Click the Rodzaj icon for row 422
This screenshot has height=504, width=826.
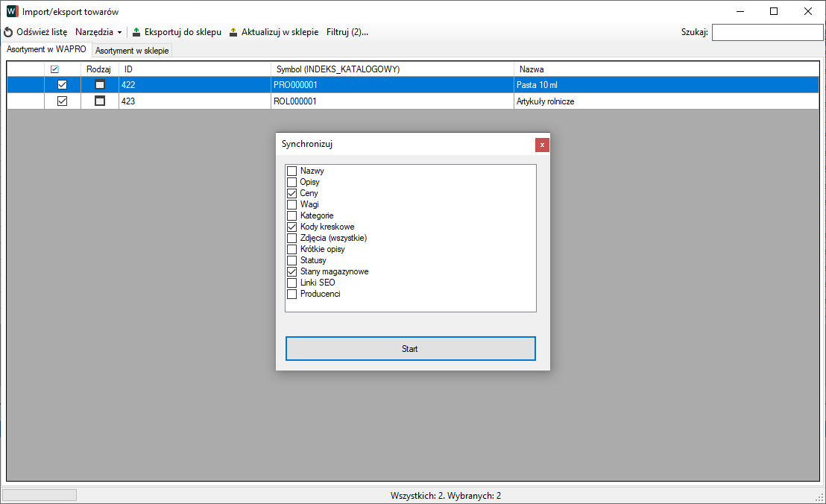[x=100, y=85]
